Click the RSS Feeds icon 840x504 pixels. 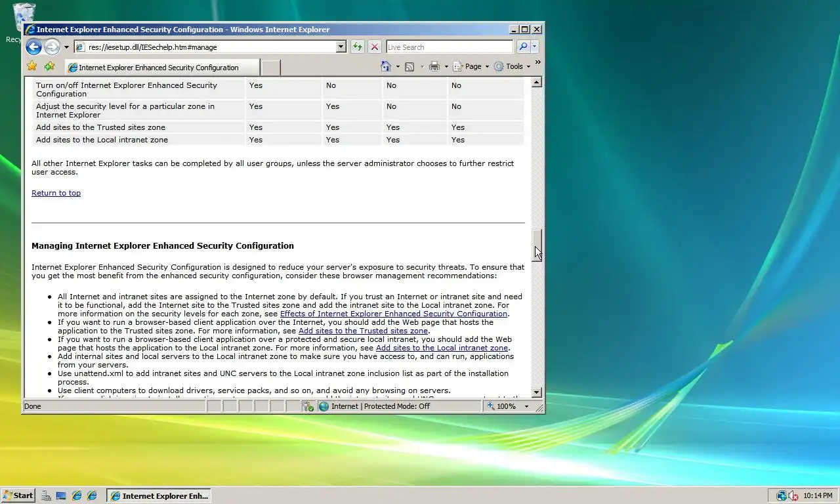coord(409,66)
